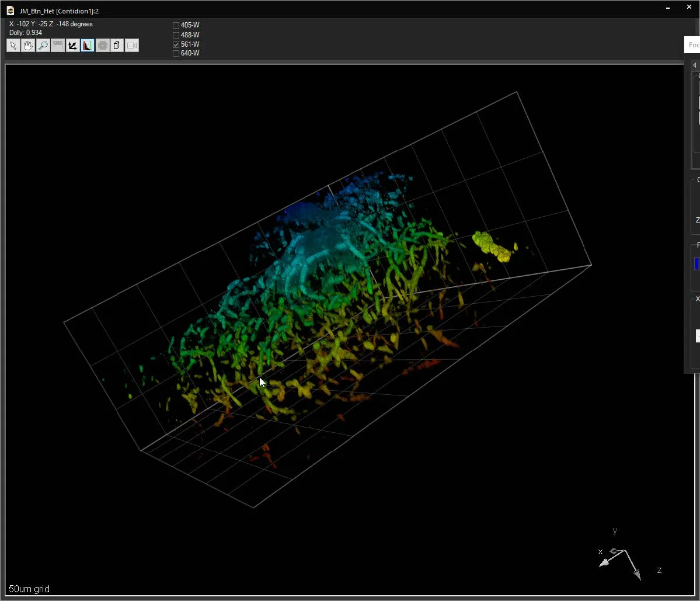
Task: Minimize the JM_Btn_Het view window
Action: point(668,8)
